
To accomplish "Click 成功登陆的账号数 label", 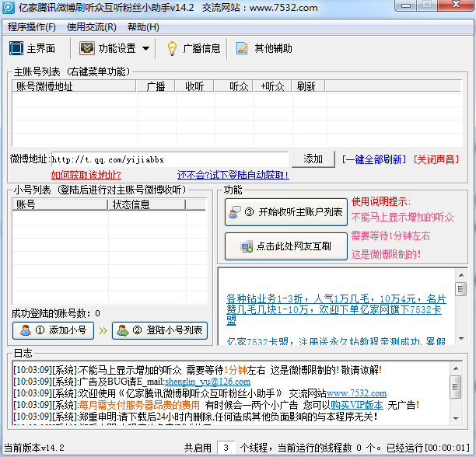I will point(56,313).
